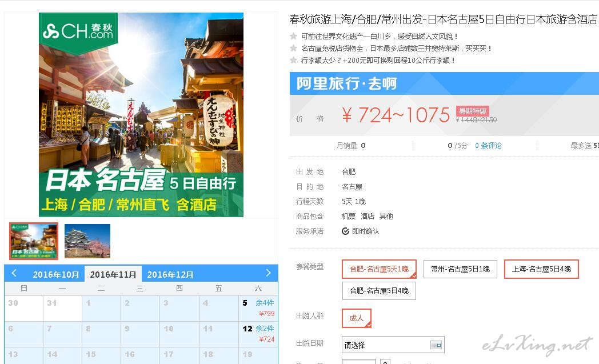Click departure value 合肥
The width and height of the screenshot is (599, 364).
click(349, 172)
